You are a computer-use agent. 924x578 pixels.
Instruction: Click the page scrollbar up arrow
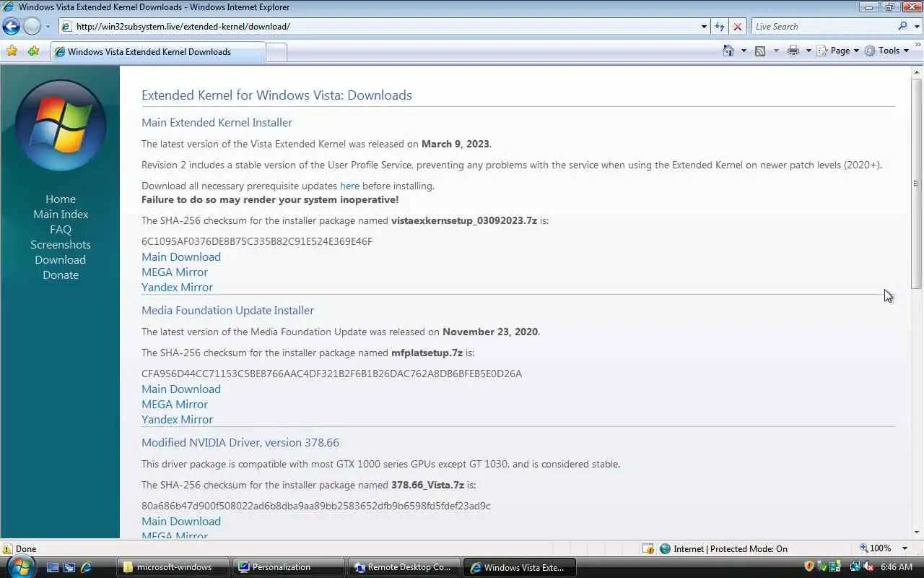tap(918, 72)
